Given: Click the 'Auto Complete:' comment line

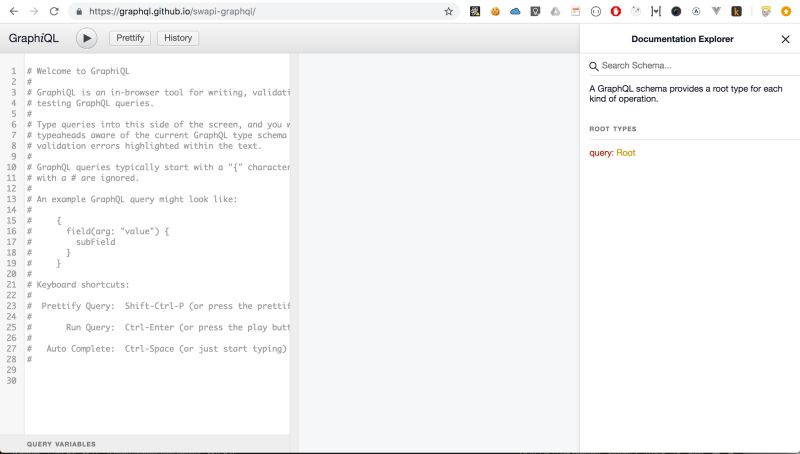Looking at the screenshot, I should point(157,349).
